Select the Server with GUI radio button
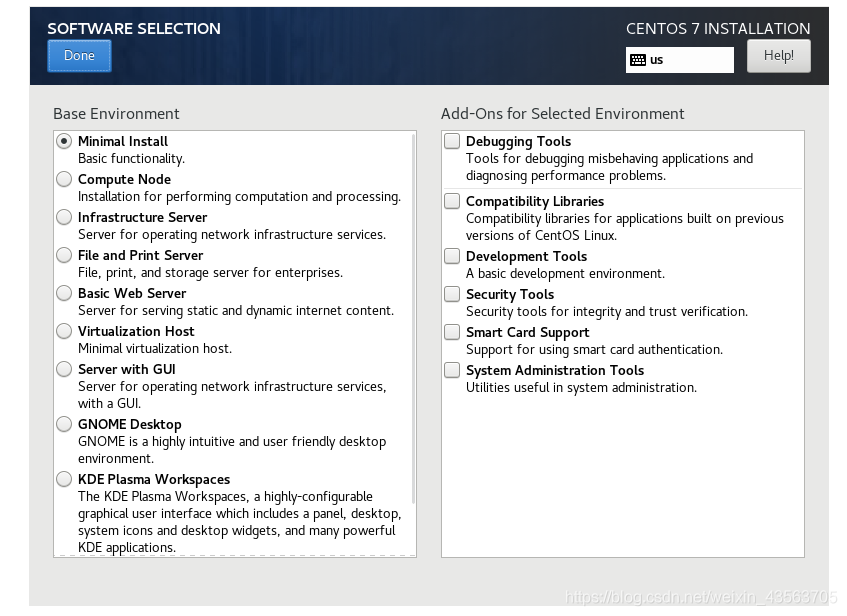The width and height of the screenshot is (847, 616). pyautogui.click(x=64, y=369)
